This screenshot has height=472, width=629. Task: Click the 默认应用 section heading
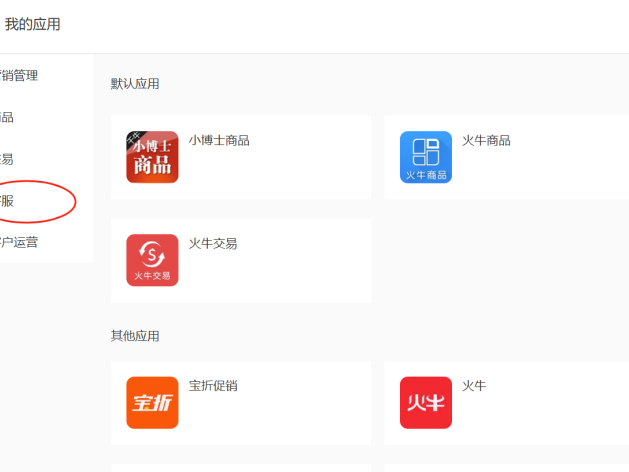pyautogui.click(x=135, y=84)
